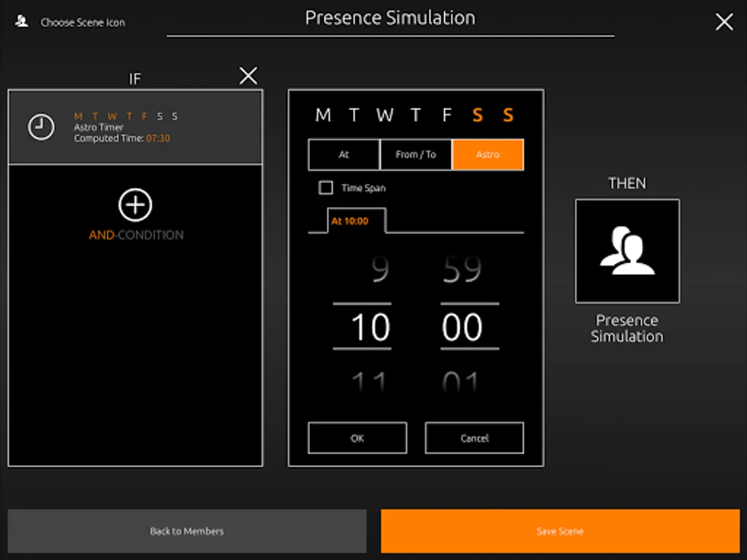
Task: Select the Astro Timer condition row
Action: tap(136, 128)
